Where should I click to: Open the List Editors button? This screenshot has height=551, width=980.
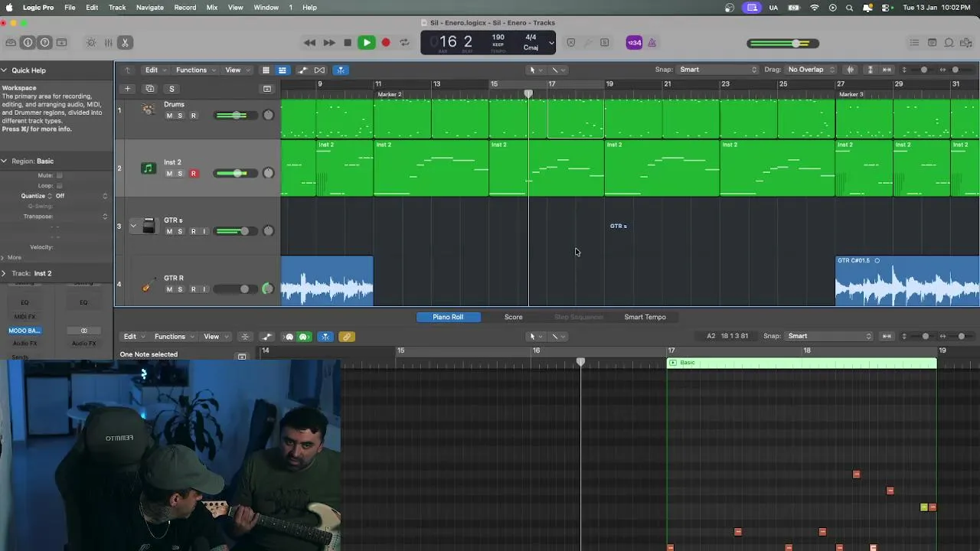tap(914, 43)
